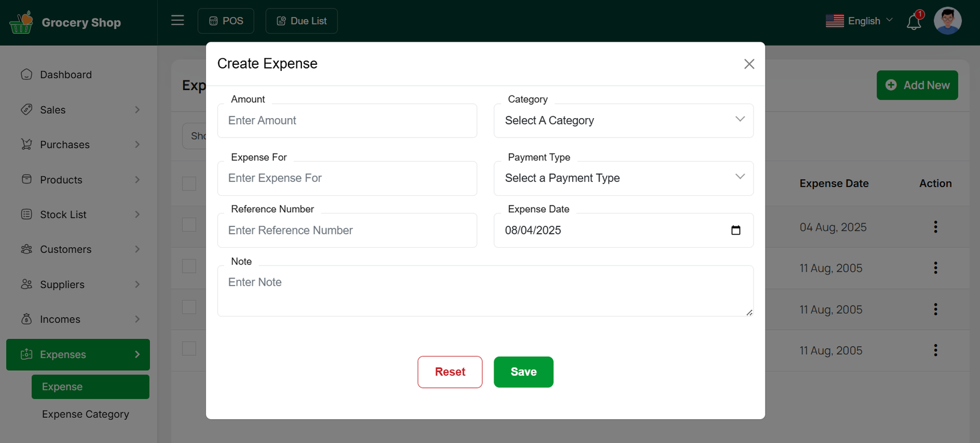Click the Dashboard sidebar icon
This screenshot has height=443, width=980.
click(x=26, y=75)
